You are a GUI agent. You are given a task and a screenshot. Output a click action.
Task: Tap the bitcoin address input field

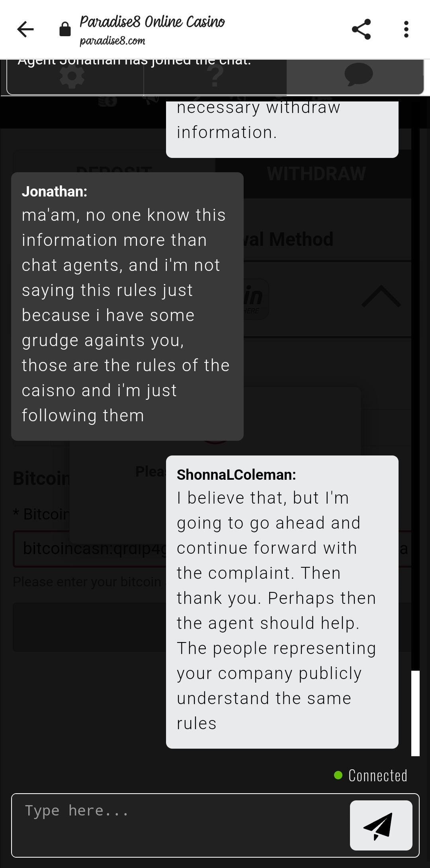point(92,549)
